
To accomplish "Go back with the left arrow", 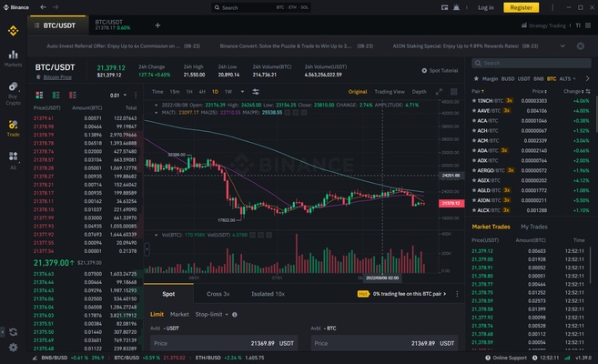I will click(43, 7).
